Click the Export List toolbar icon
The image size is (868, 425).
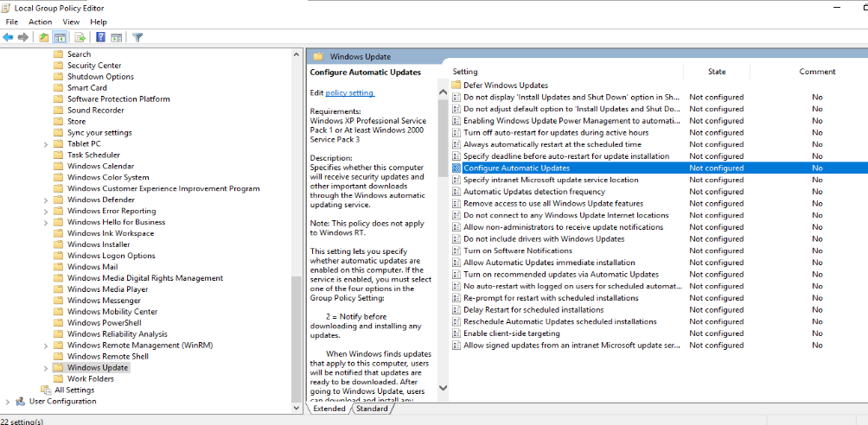pyautogui.click(x=80, y=37)
